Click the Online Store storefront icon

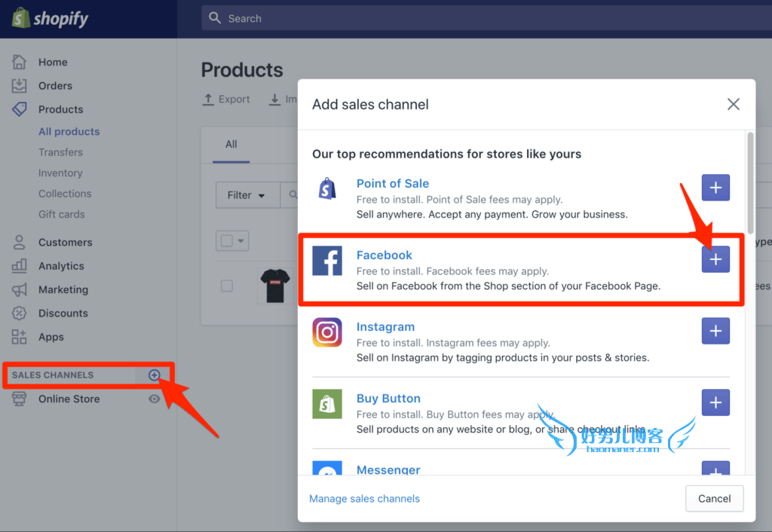(x=19, y=399)
